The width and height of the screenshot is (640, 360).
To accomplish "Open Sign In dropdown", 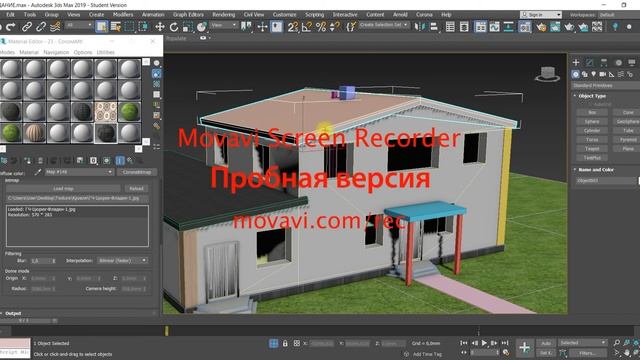I will pyautogui.click(x=541, y=15).
